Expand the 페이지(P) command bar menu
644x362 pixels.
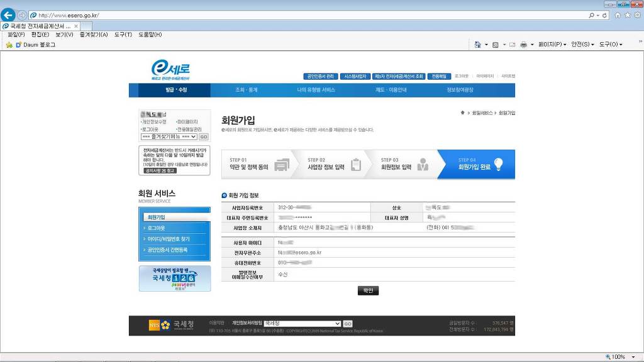pos(552,45)
